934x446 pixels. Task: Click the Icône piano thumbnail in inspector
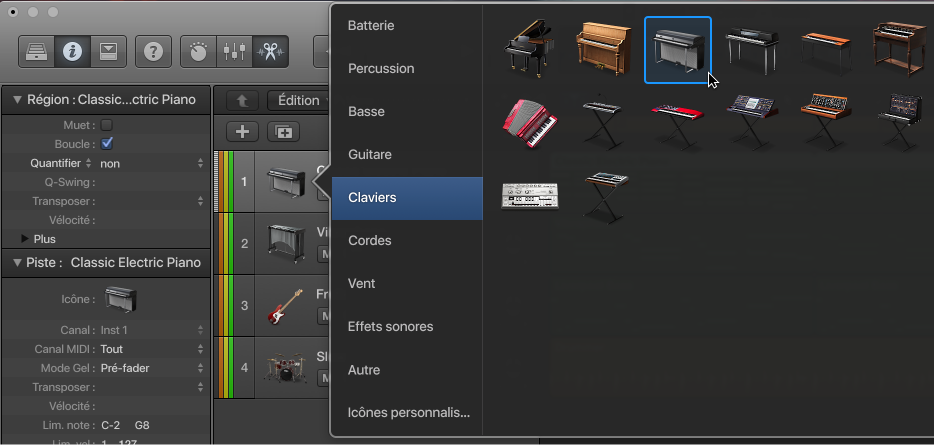120,299
